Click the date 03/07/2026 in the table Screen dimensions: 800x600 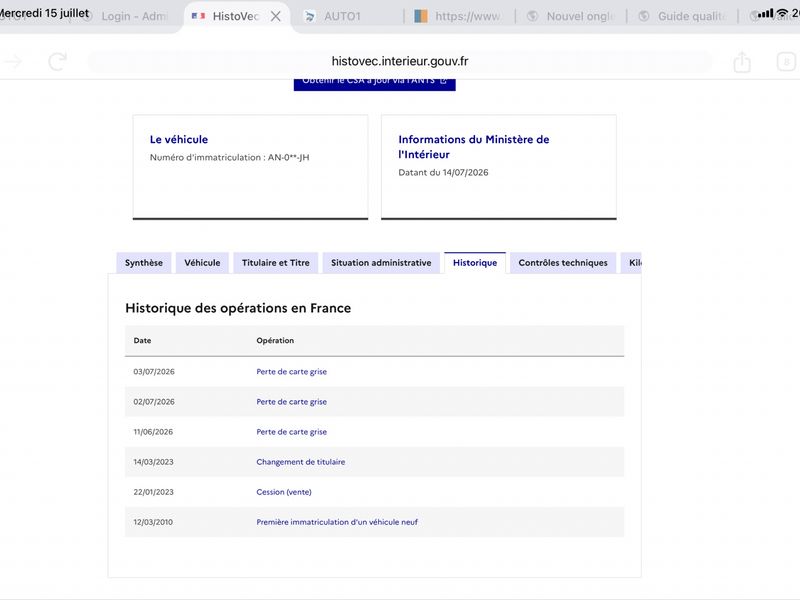click(154, 371)
